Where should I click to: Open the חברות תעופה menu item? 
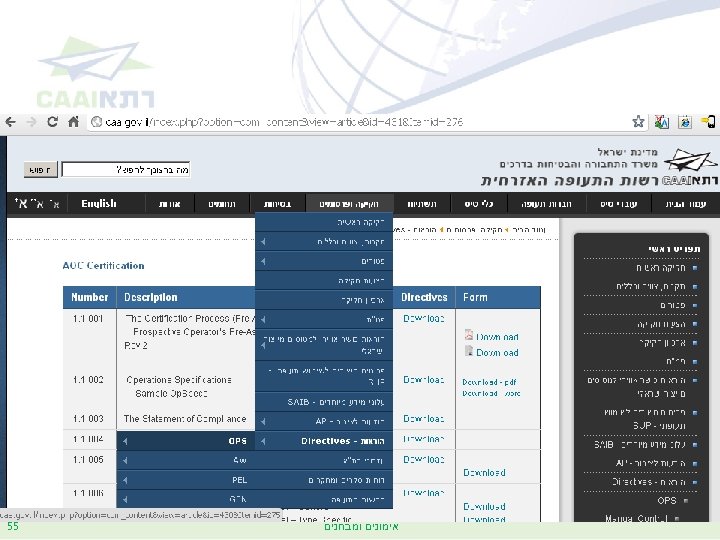546,204
